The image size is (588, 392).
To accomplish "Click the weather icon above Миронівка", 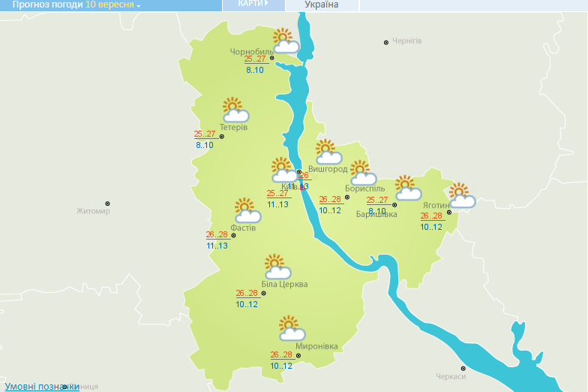I will pyautogui.click(x=291, y=328).
